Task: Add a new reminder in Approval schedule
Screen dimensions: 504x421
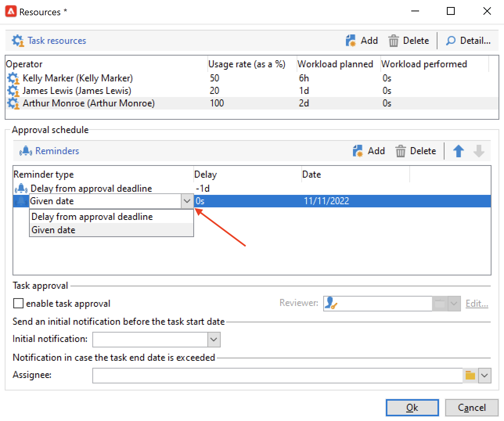Action: click(x=369, y=151)
